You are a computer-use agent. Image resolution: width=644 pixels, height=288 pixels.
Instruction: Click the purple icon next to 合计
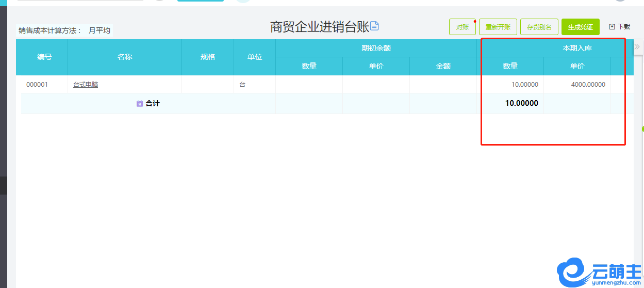(140, 104)
